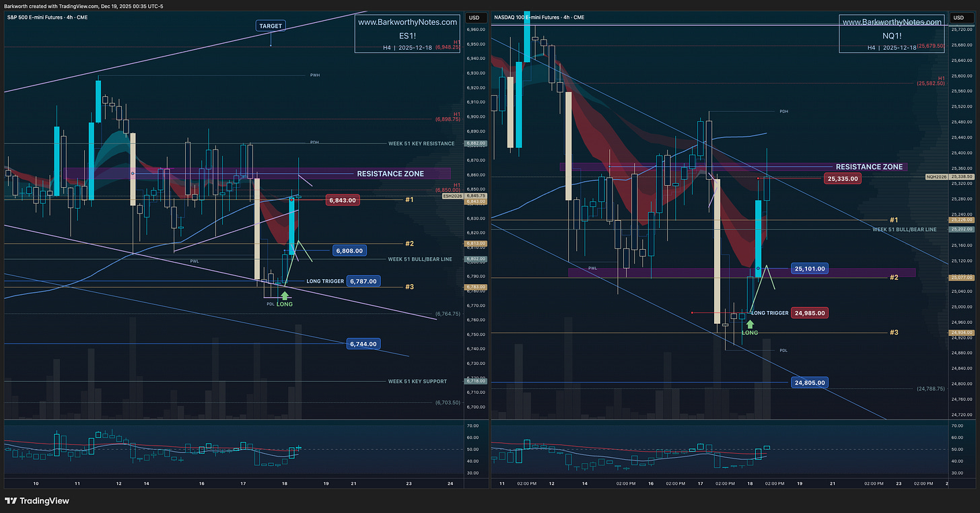Viewport: 980px width, 513px height.
Task: Click the 6,718.00 price axis tag
Action: click(x=475, y=381)
